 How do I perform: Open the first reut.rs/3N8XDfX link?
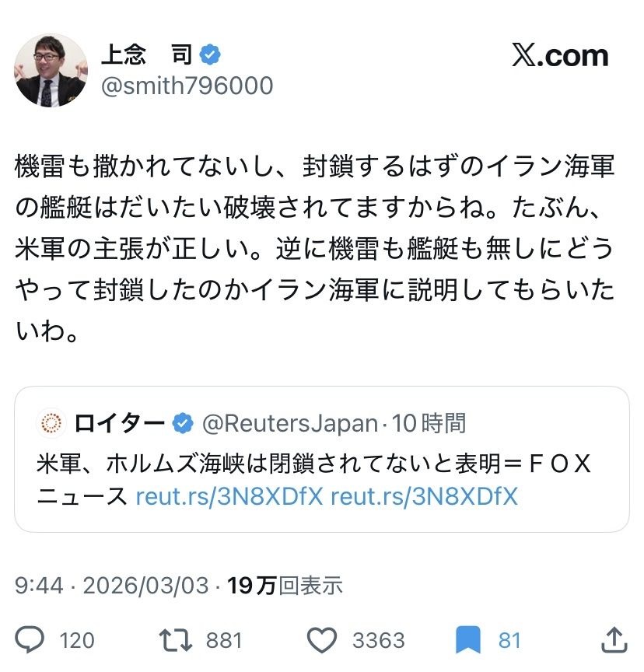(229, 496)
